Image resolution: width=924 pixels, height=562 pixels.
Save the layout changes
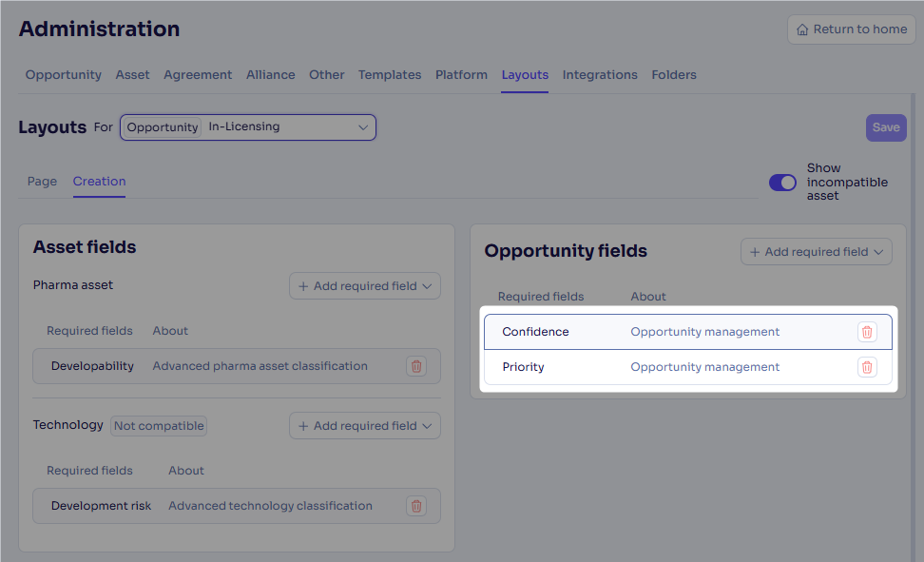coord(886,127)
